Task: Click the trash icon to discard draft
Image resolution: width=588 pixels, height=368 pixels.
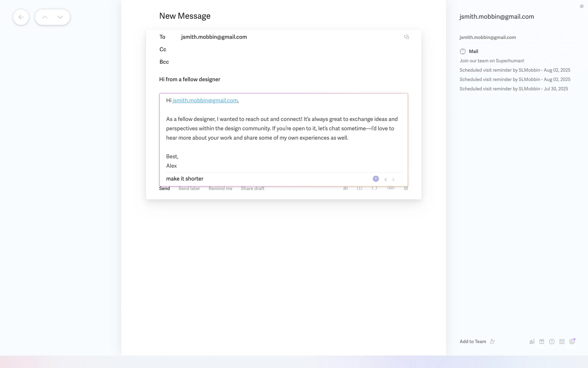Action: click(406, 188)
